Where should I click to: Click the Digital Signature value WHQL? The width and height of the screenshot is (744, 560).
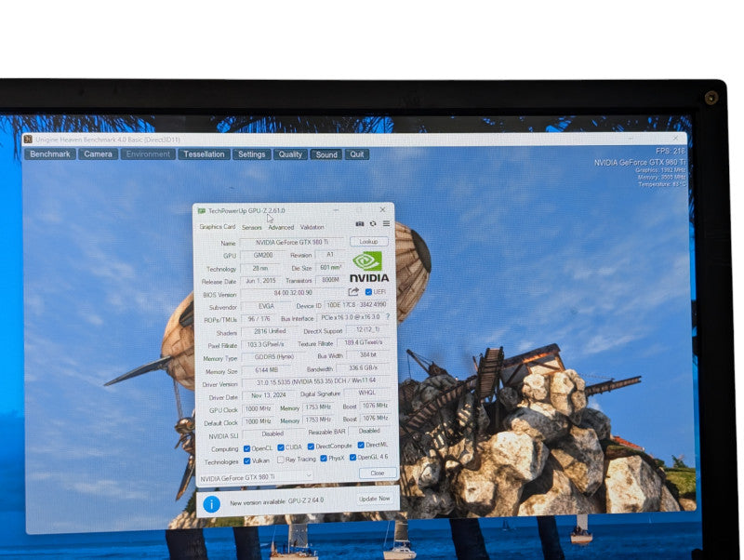pos(366,393)
